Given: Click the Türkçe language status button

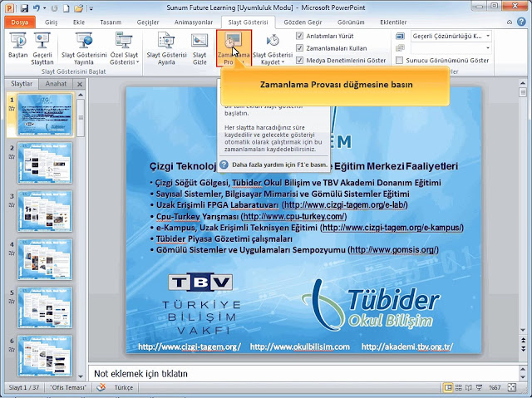Looking at the screenshot, I should tap(124, 387).
